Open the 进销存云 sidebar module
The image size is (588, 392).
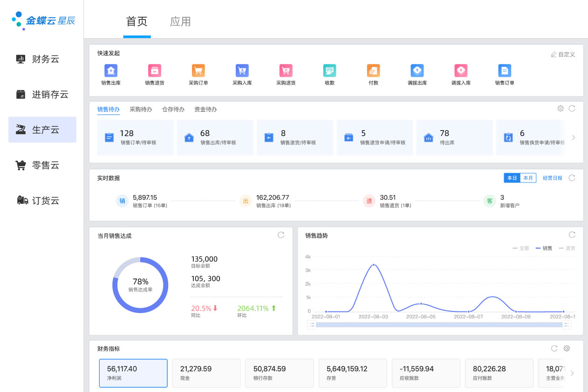42,95
